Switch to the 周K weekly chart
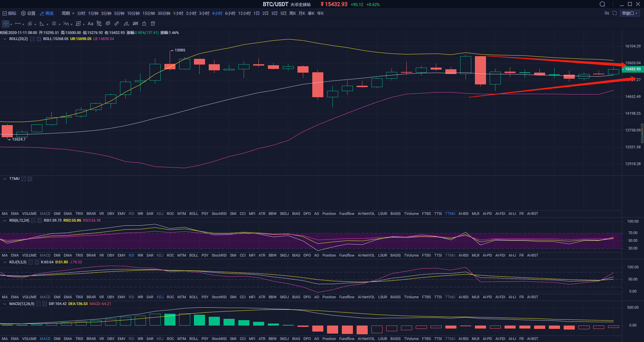Viewport: 644px width, 342px height. (292, 13)
